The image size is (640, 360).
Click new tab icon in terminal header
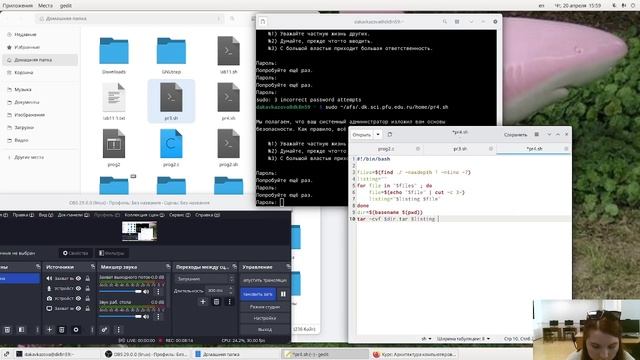(x=263, y=21)
